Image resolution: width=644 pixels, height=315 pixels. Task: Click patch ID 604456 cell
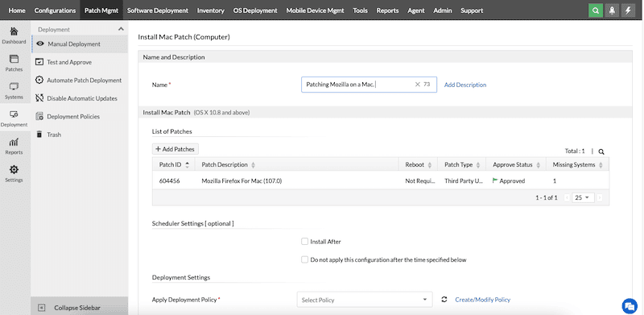point(169,180)
